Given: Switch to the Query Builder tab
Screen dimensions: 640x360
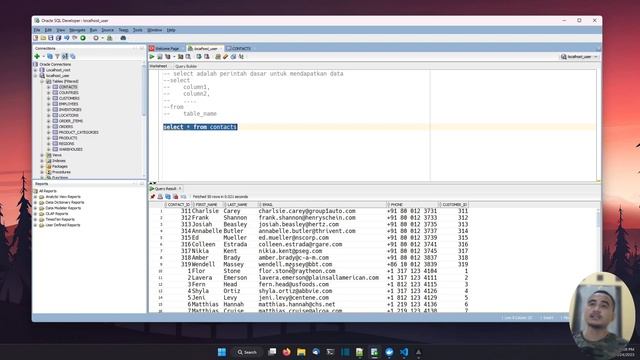Looking at the screenshot, I should click(x=186, y=66).
